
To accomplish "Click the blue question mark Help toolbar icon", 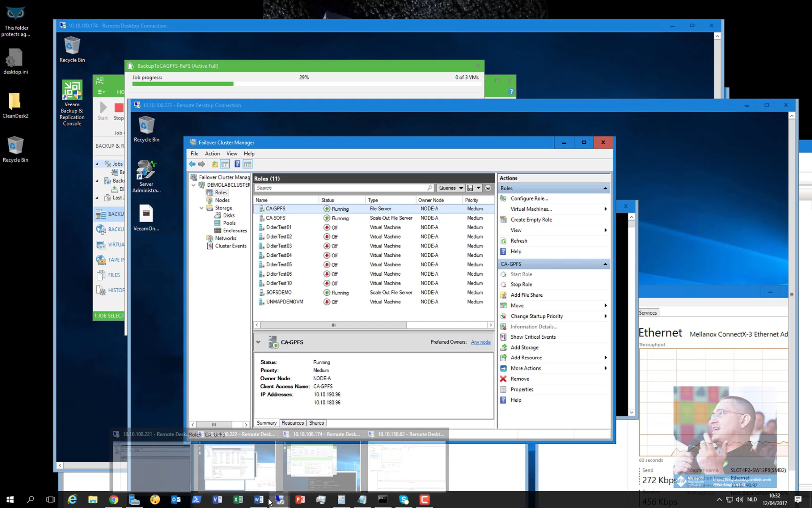I will (x=238, y=164).
